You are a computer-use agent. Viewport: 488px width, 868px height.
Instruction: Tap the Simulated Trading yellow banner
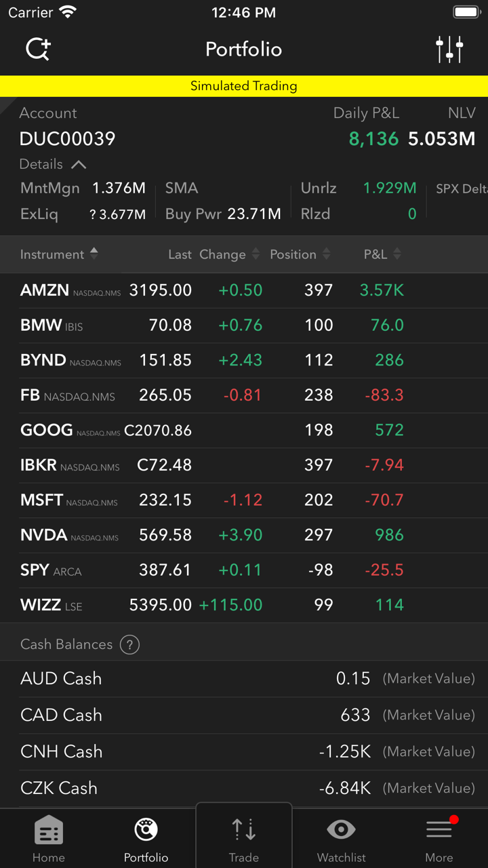tap(244, 86)
